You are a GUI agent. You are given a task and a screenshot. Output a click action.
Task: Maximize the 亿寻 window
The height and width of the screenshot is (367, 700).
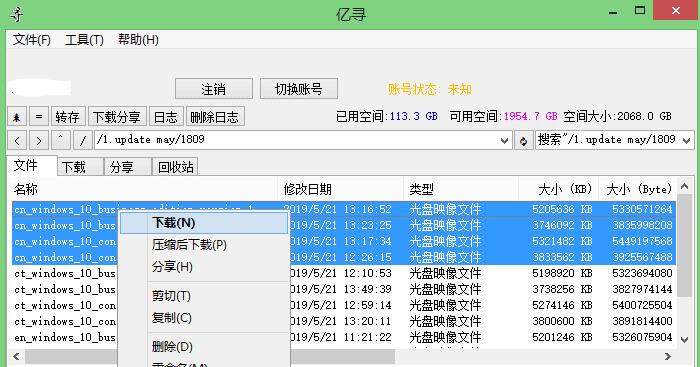[640, 10]
